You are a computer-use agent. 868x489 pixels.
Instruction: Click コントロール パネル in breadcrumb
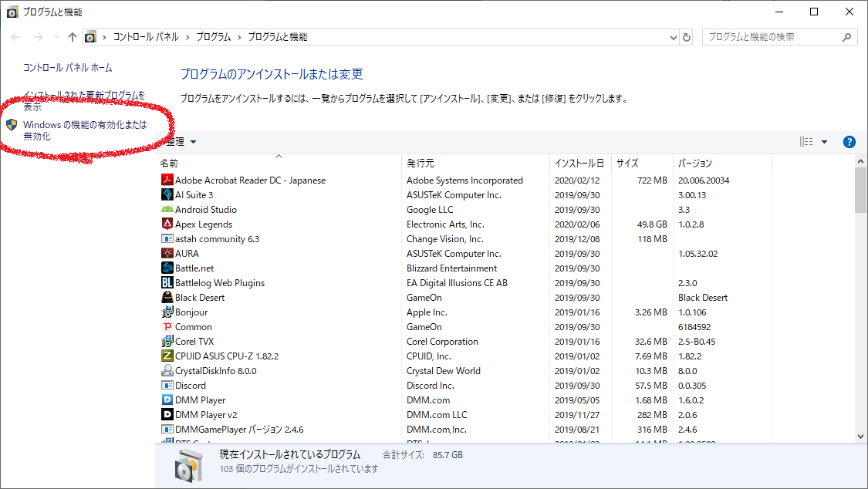click(146, 37)
